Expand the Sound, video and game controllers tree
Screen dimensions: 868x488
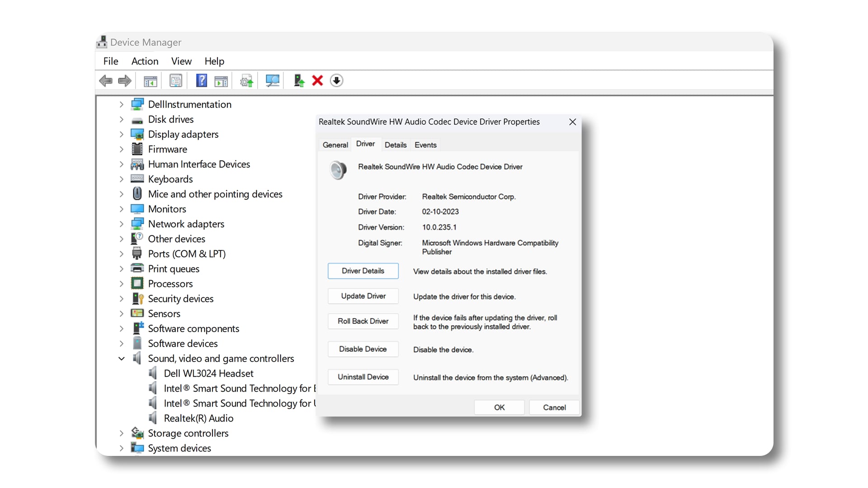click(x=122, y=358)
